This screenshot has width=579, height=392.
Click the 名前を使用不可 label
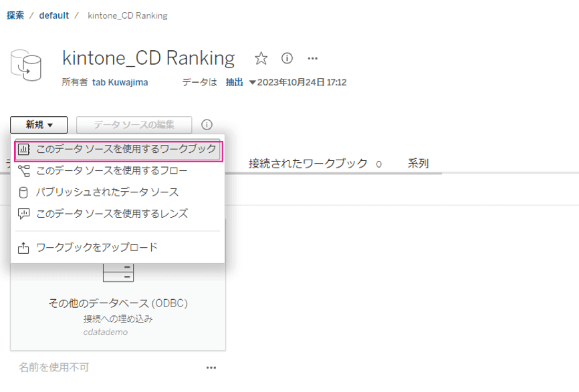coord(54,367)
